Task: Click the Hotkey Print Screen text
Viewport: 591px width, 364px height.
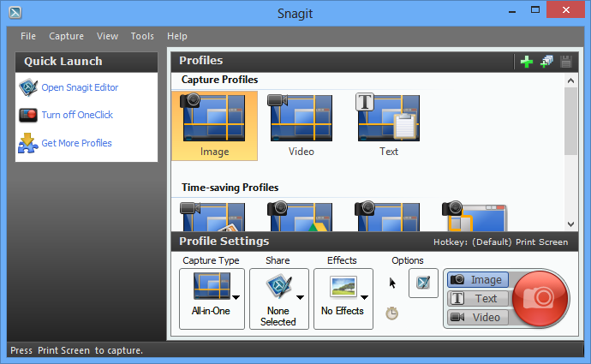Action: [x=500, y=242]
